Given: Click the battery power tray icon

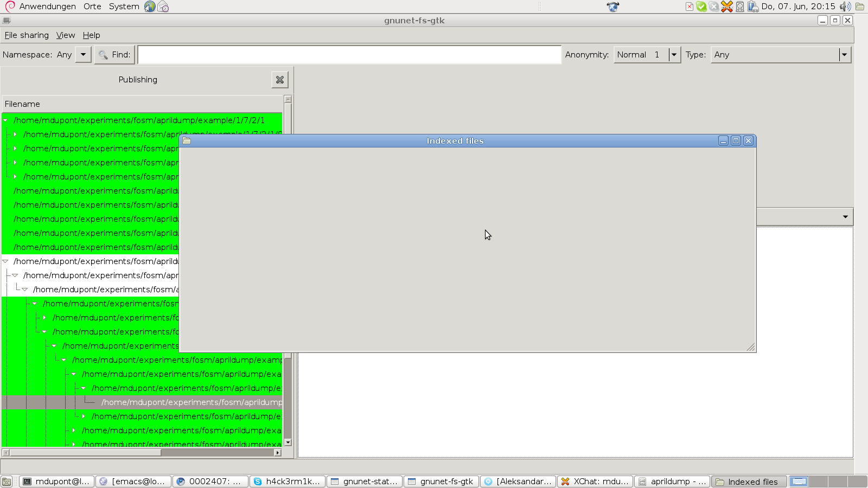Looking at the screenshot, I should click(x=752, y=7).
